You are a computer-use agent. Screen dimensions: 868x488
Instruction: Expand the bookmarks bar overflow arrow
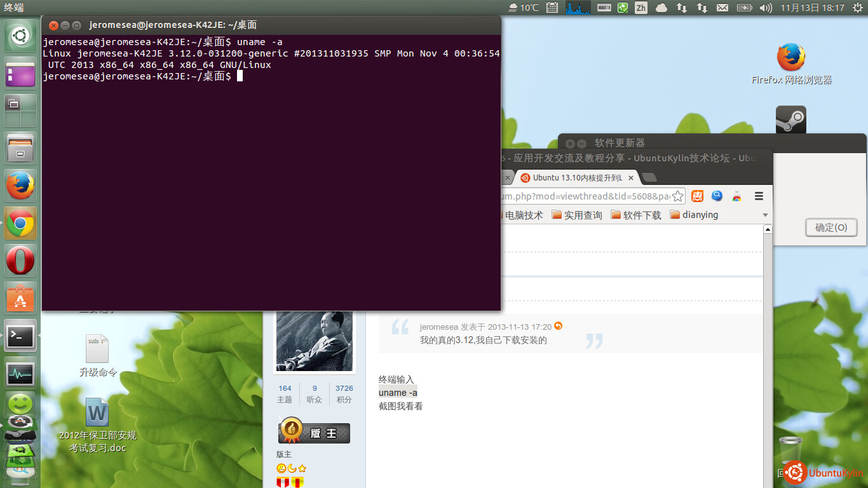click(x=765, y=215)
